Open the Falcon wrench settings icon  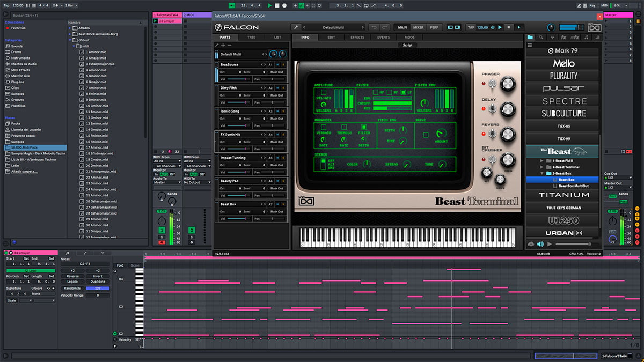295,27
